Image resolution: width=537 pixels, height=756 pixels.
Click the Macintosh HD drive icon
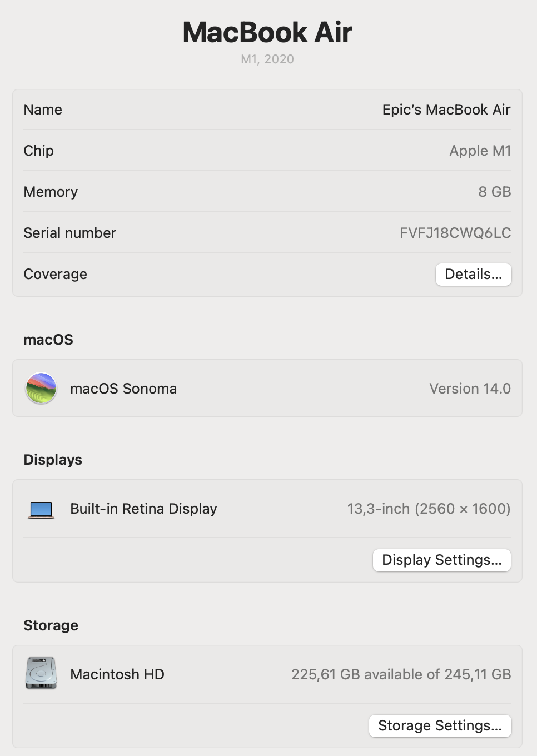coord(41,673)
